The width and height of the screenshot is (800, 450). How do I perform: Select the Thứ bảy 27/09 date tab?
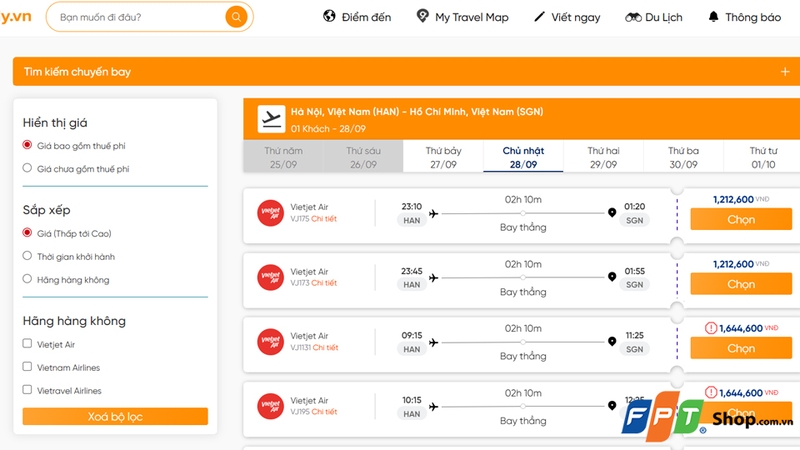443,157
